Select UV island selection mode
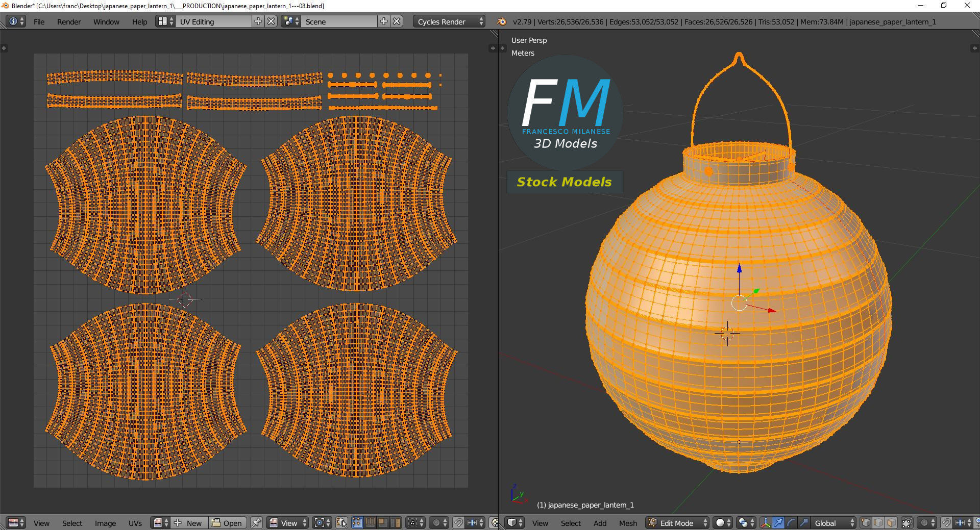Viewport: 980px width, 530px height. coord(396,523)
